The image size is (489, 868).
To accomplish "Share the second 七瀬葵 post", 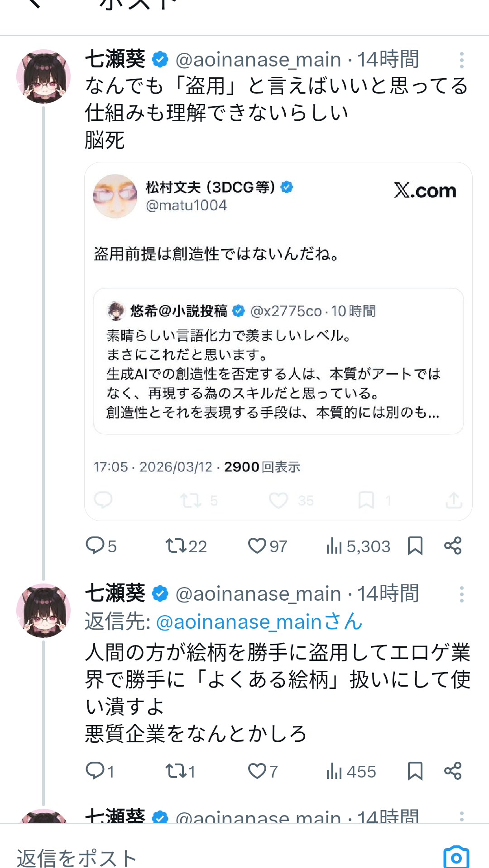I will click(453, 771).
